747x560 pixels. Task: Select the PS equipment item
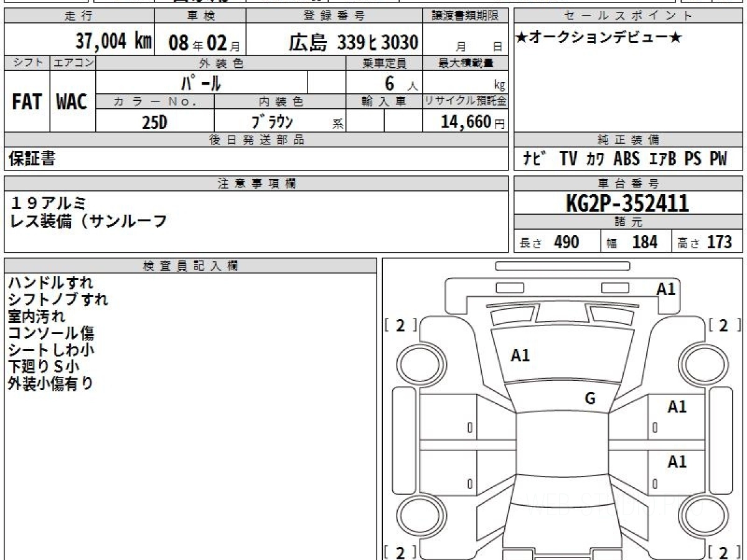click(692, 159)
